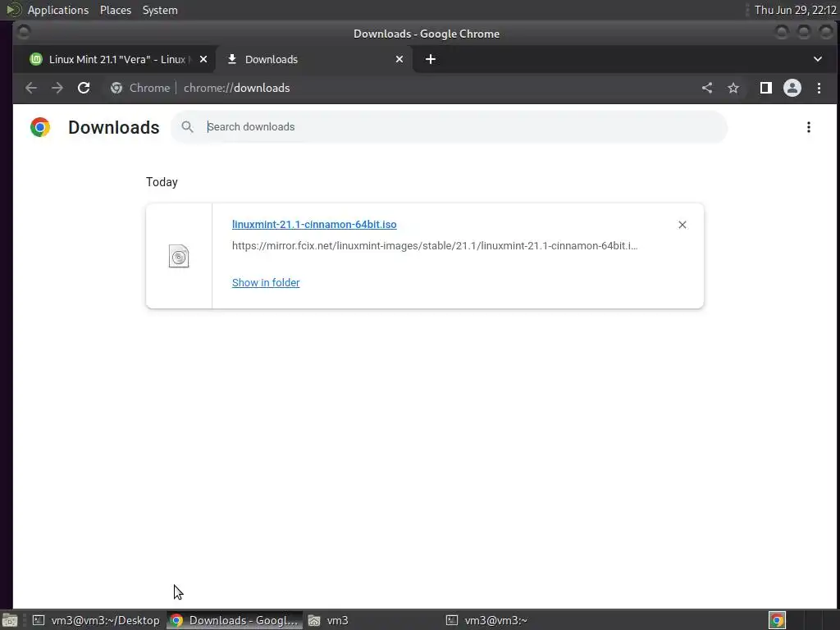Image resolution: width=840 pixels, height=630 pixels.
Task: Switch to vm3@vm3:~/Desktop terminal in taskbar
Action: click(97, 620)
